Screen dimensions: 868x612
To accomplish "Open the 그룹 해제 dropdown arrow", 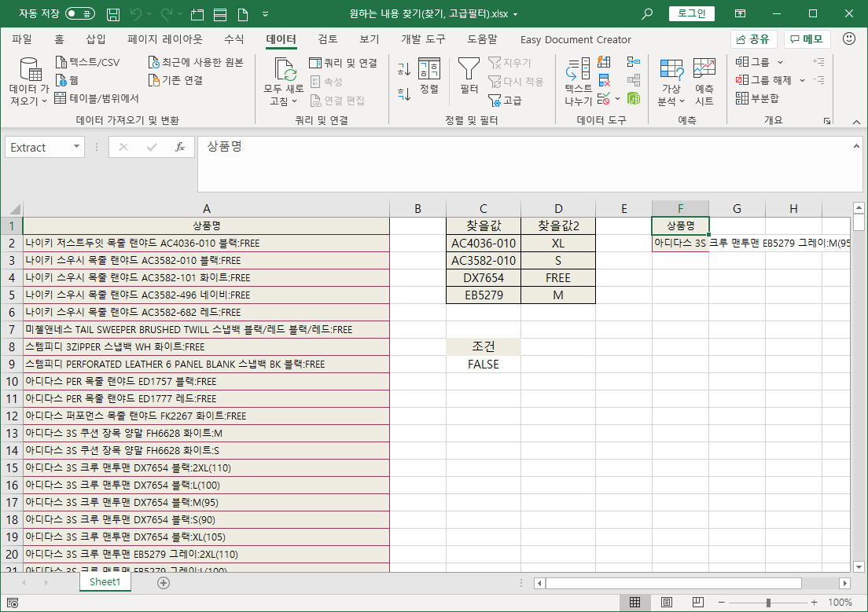I will 802,80.
